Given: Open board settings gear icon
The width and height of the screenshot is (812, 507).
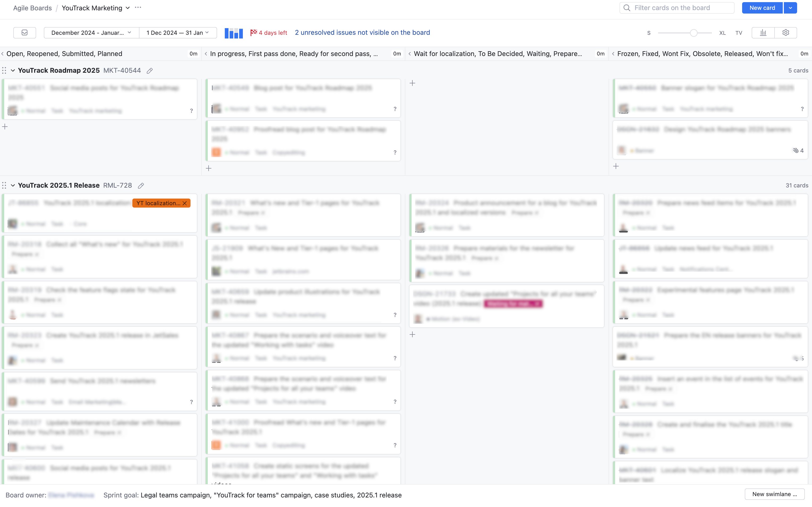Looking at the screenshot, I should click(785, 33).
